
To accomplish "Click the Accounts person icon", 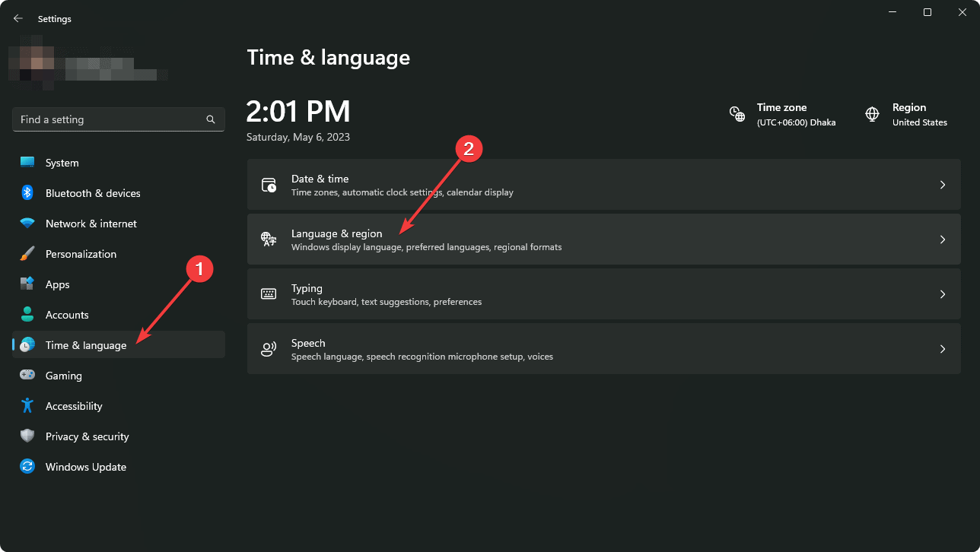I will click(x=27, y=315).
